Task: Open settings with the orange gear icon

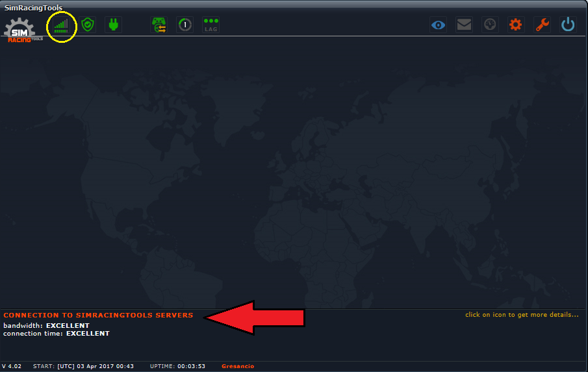Action: 516,25
